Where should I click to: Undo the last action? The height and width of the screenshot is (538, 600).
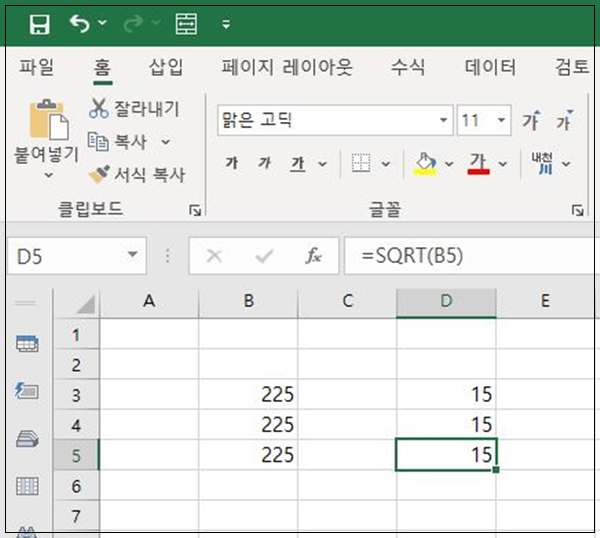coord(79,24)
